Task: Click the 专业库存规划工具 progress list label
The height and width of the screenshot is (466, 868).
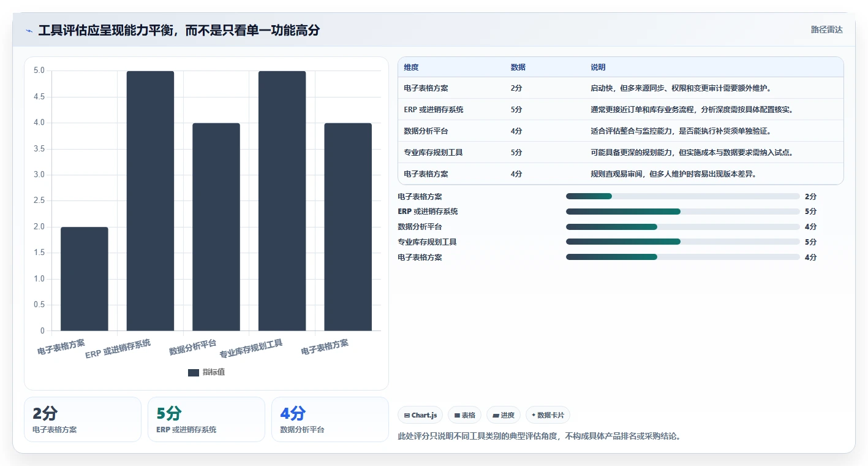Action: [x=428, y=242]
